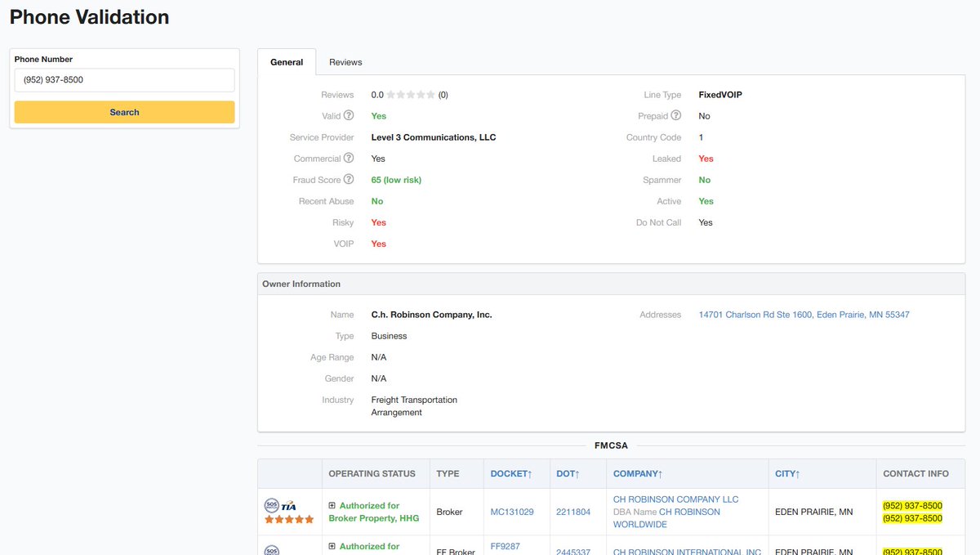Open CH ROBINSON COMPANY LLC link
980x555 pixels.
coord(675,499)
